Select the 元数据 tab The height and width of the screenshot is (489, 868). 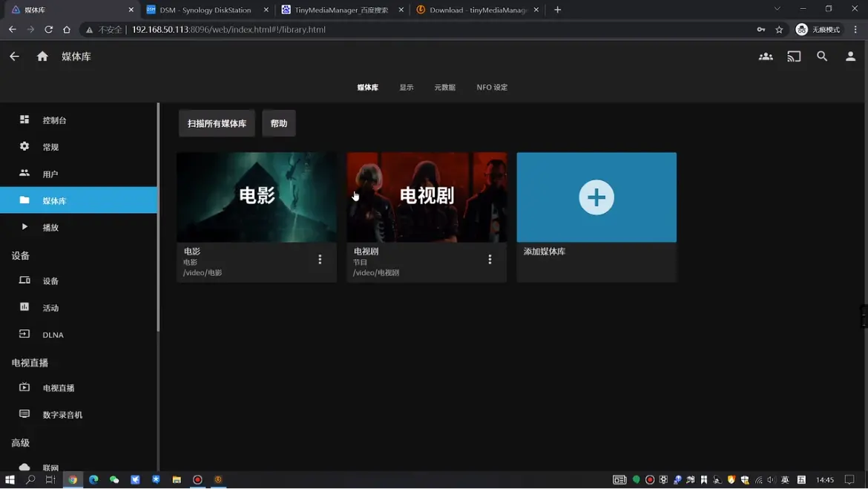coord(445,88)
